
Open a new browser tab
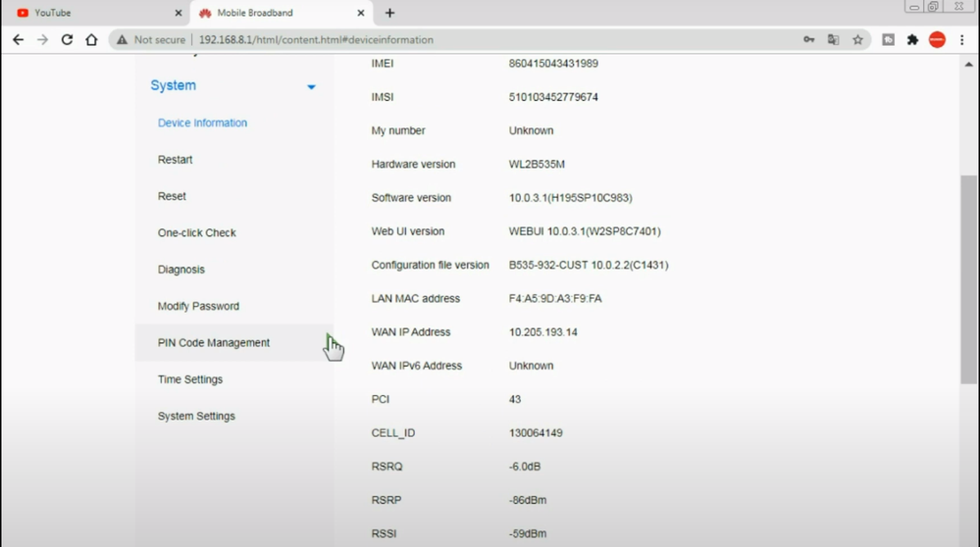389,13
